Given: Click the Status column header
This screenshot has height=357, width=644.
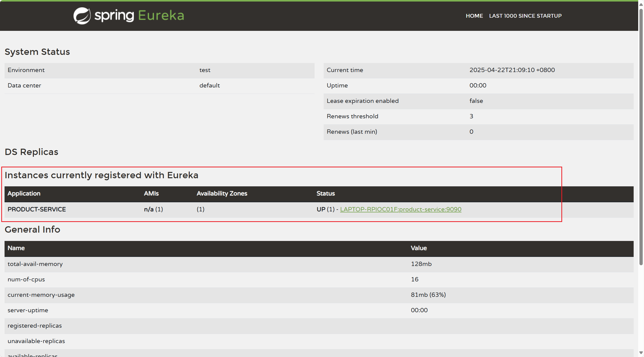Looking at the screenshot, I should (x=325, y=193).
